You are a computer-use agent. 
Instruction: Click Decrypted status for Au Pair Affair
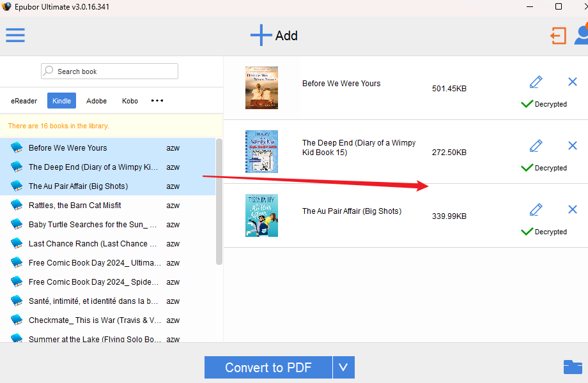(544, 231)
